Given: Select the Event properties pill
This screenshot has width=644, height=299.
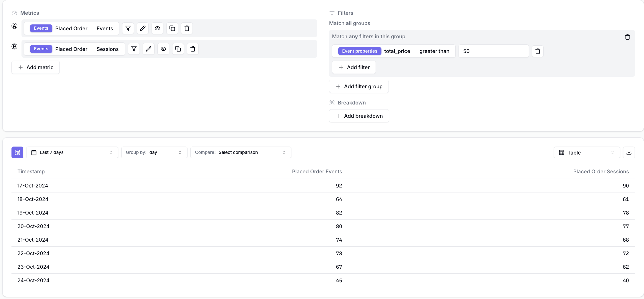Looking at the screenshot, I should tap(359, 51).
